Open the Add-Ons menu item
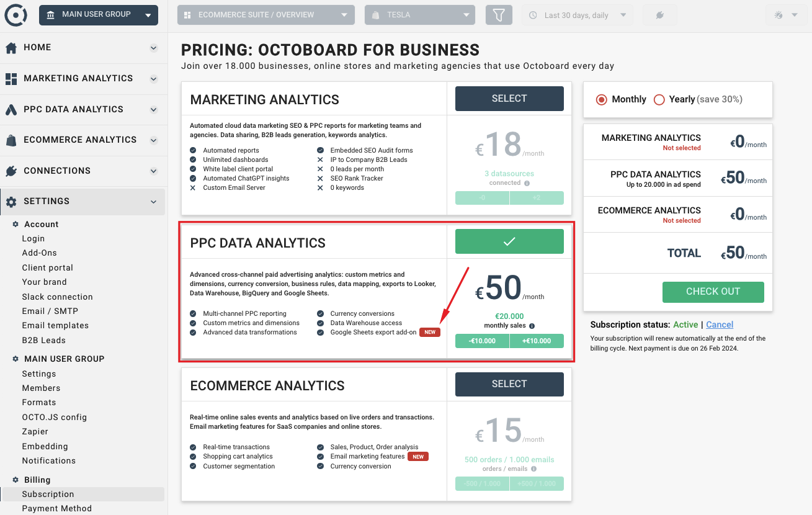812x515 pixels. [x=40, y=253]
